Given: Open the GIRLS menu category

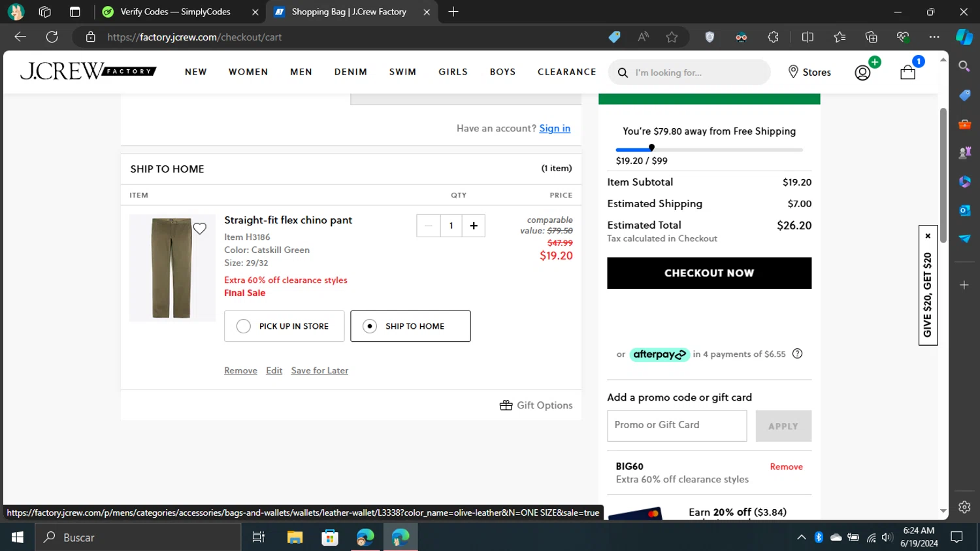Looking at the screenshot, I should (x=453, y=72).
